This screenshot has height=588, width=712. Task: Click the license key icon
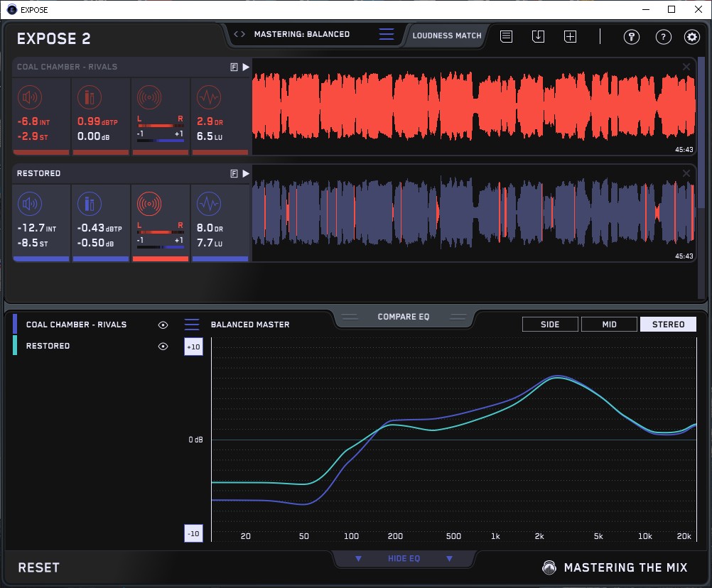coord(632,37)
